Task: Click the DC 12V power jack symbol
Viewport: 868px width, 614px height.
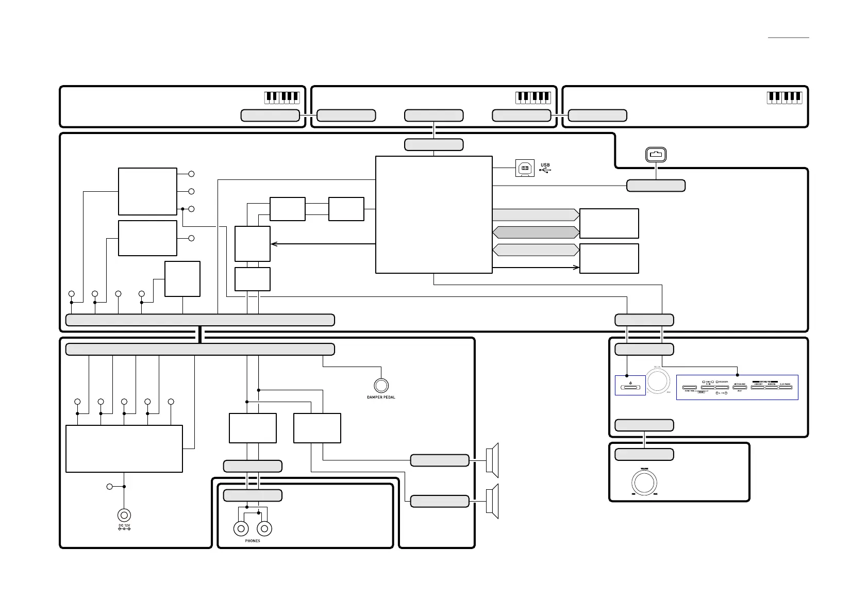Action: point(124,515)
